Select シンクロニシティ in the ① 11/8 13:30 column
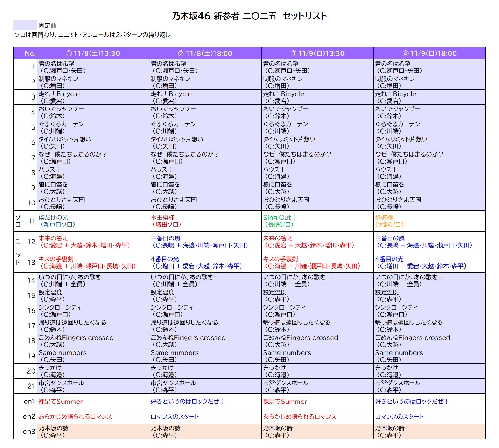Viewport: 499px width, 448px height. pyautogui.click(x=93, y=311)
